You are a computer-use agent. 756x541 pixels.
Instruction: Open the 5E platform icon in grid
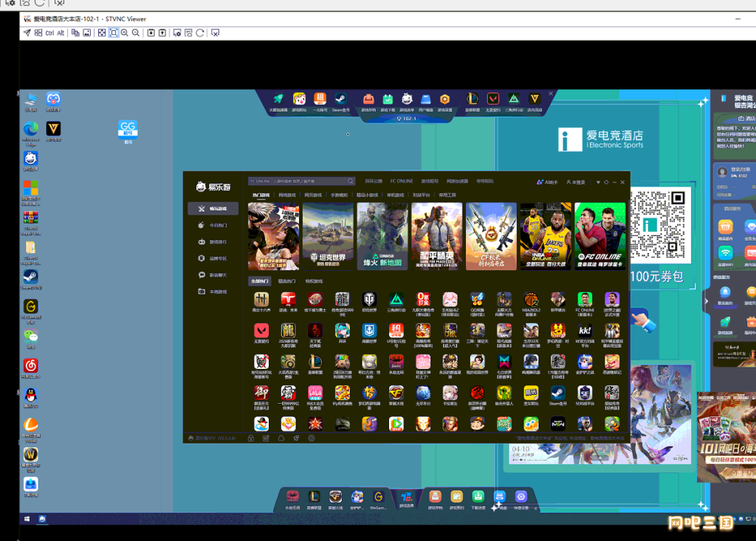click(585, 393)
